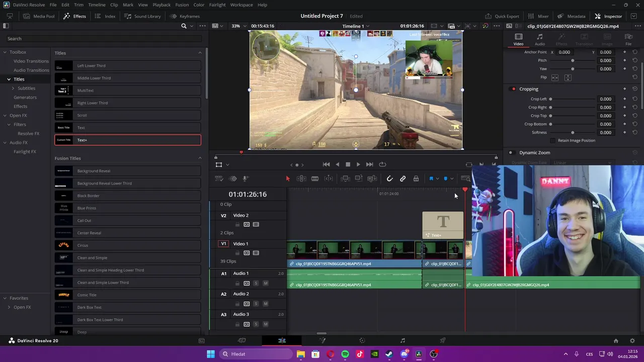
Task: Expand the Subtitles tree item
Action: pos(14,88)
